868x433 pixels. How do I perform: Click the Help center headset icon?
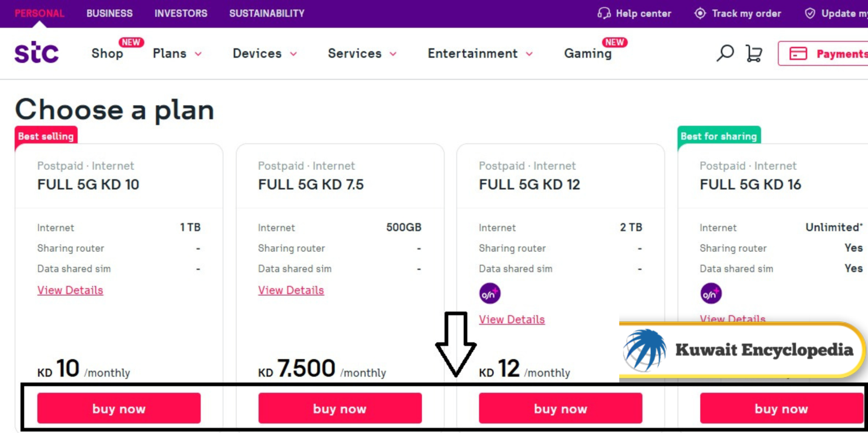[x=605, y=13]
